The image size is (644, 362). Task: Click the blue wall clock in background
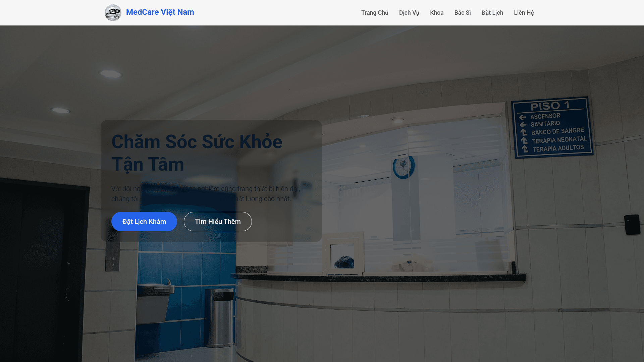coord(403,167)
